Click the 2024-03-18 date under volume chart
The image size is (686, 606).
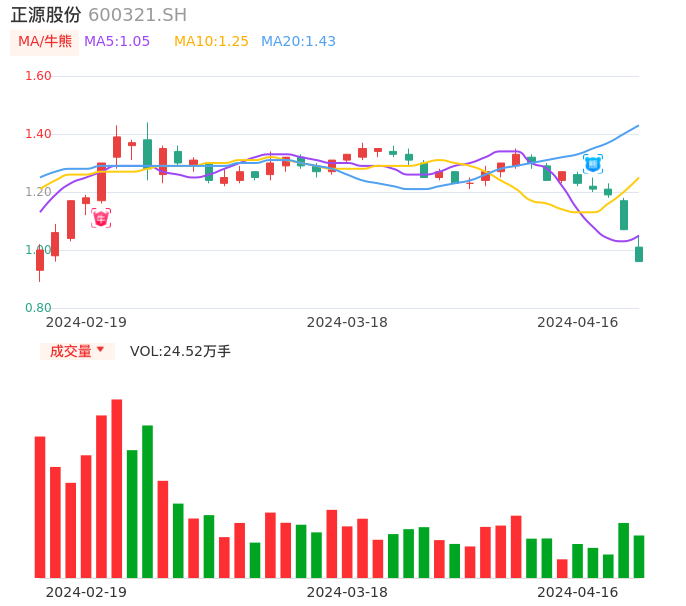point(347,592)
